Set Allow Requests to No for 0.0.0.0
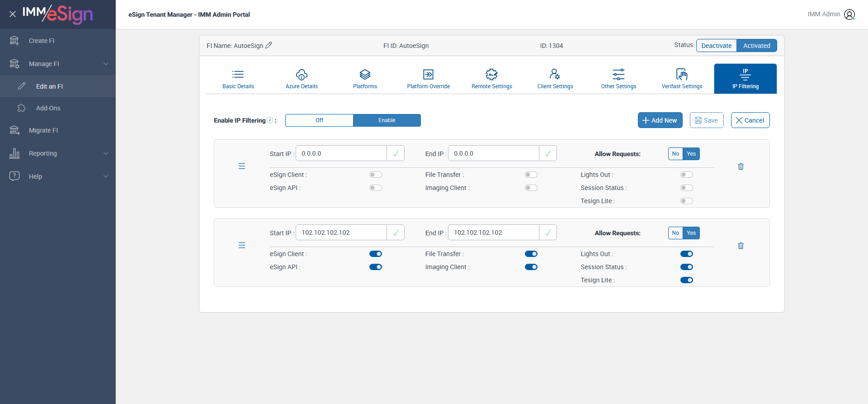 tap(675, 154)
